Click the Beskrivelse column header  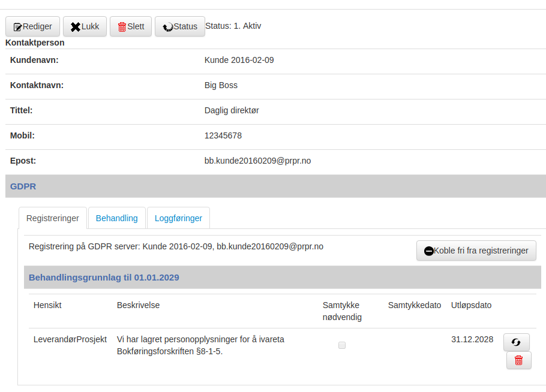[138, 306]
